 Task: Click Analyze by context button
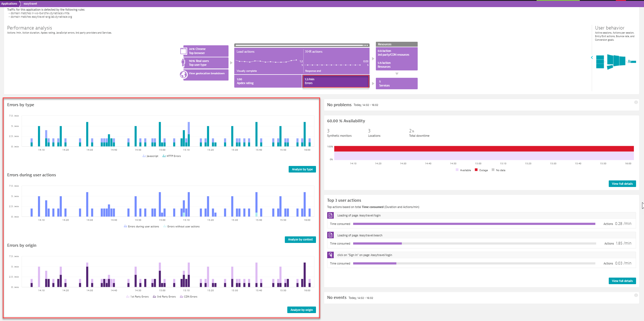[300, 239]
